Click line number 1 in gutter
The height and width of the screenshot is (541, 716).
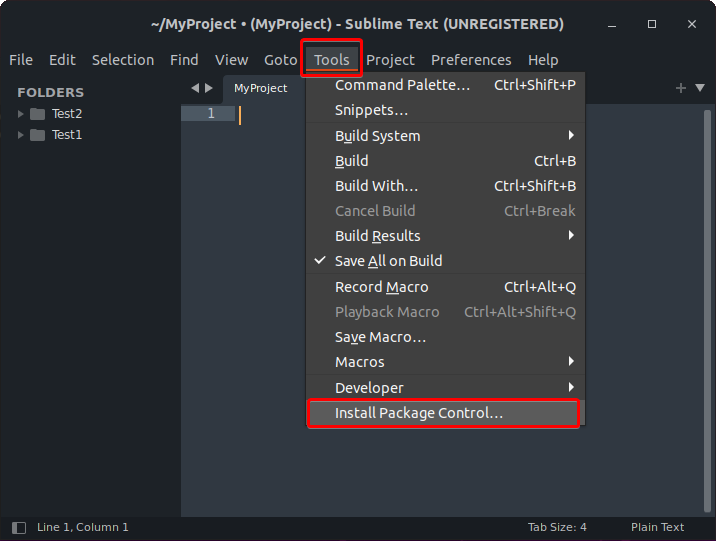click(x=211, y=113)
